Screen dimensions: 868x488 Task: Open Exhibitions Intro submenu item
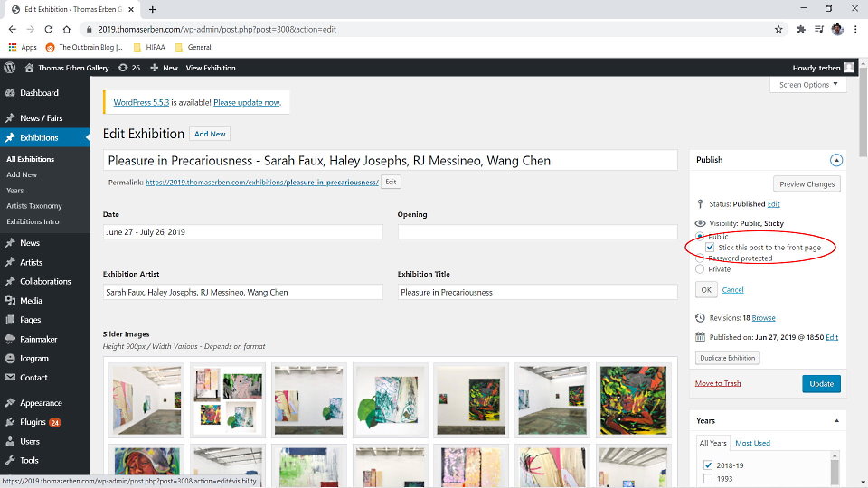(x=33, y=221)
